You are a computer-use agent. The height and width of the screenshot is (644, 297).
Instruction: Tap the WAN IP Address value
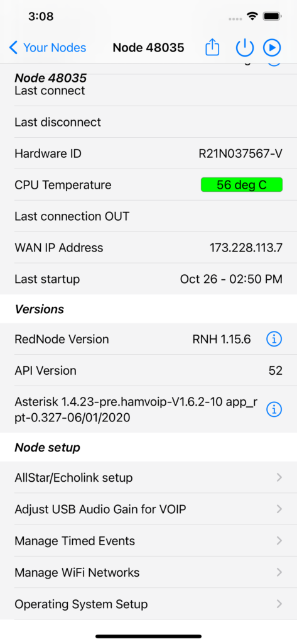click(246, 248)
